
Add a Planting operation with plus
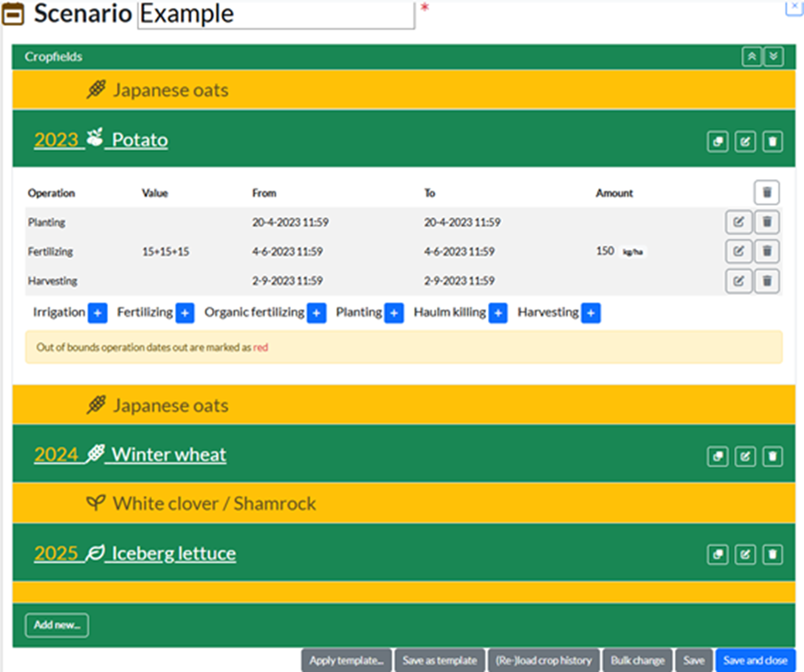tap(394, 313)
